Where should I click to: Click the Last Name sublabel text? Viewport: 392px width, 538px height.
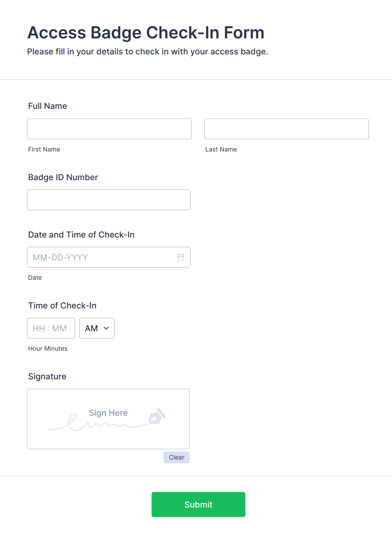pos(221,149)
